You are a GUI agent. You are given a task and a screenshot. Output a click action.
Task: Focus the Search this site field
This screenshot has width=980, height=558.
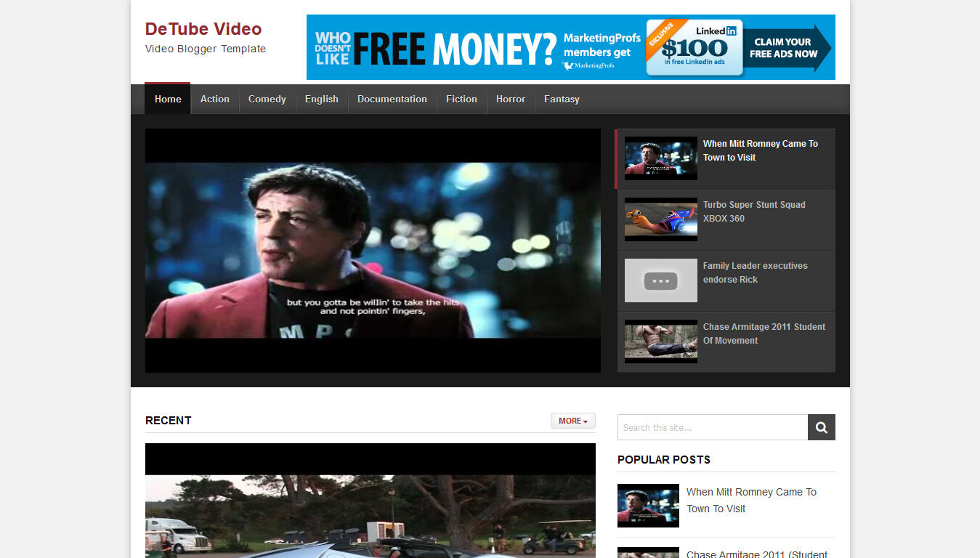tap(713, 427)
